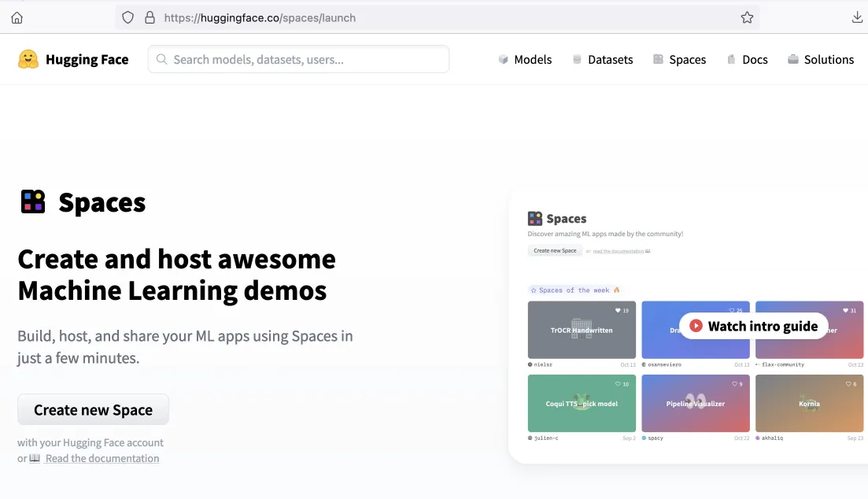Click the Create new Space button

tap(93, 409)
